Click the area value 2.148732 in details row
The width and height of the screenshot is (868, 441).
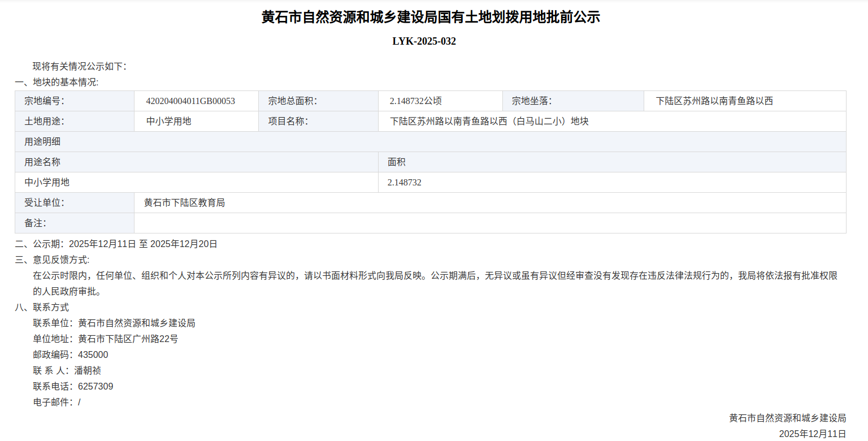[x=404, y=183]
